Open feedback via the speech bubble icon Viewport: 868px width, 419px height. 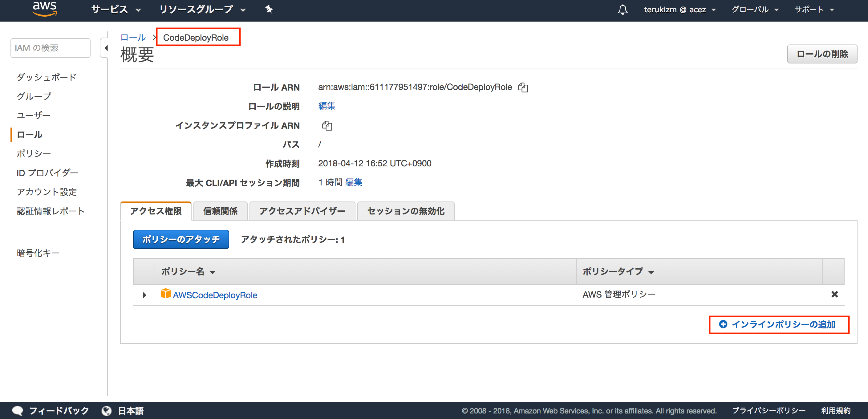(18, 410)
